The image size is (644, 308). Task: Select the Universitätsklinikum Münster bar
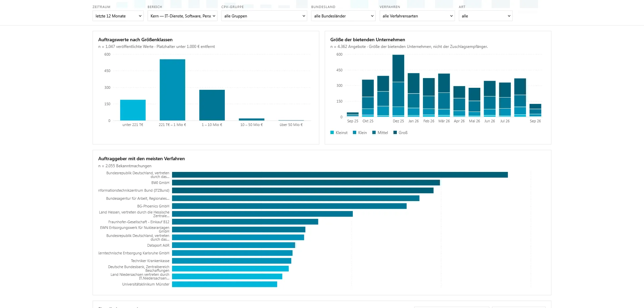click(x=225, y=284)
